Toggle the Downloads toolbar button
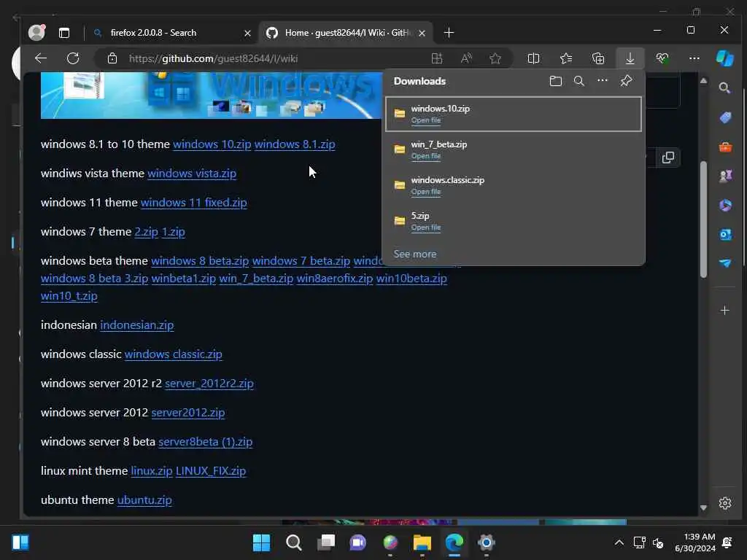This screenshot has height=560, width=747. [630, 58]
